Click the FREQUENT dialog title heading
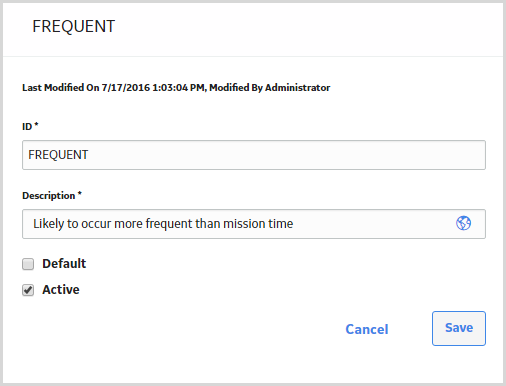Image resolution: width=506 pixels, height=386 pixels. pyautogui.click(x=74, y=26)
